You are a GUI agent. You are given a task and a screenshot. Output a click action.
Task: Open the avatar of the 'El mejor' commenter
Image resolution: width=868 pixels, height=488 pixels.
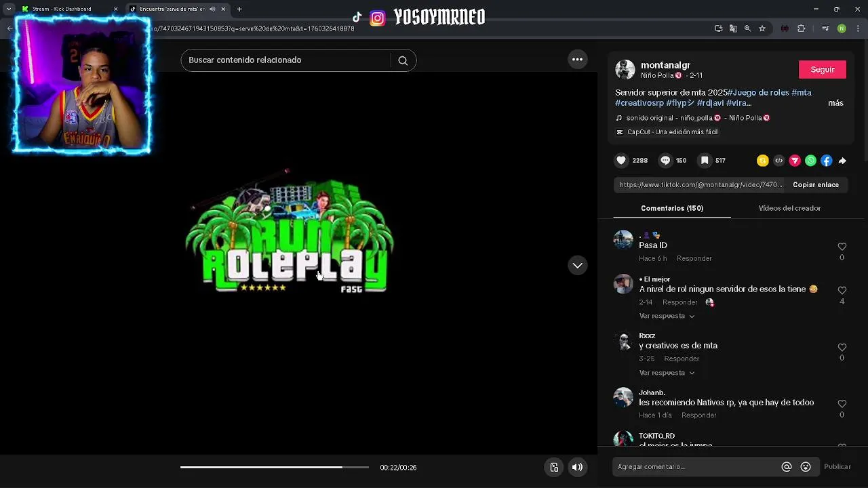click(x=623, y=283)
